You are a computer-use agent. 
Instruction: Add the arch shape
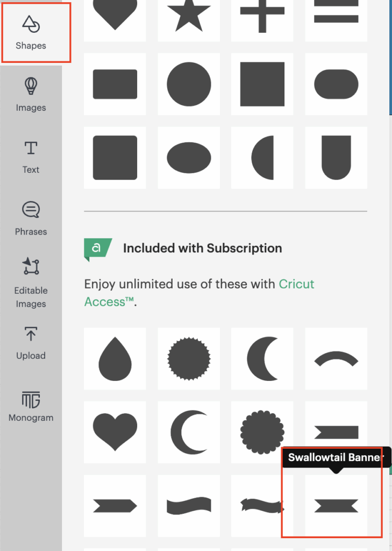click(x=336, y=358)
